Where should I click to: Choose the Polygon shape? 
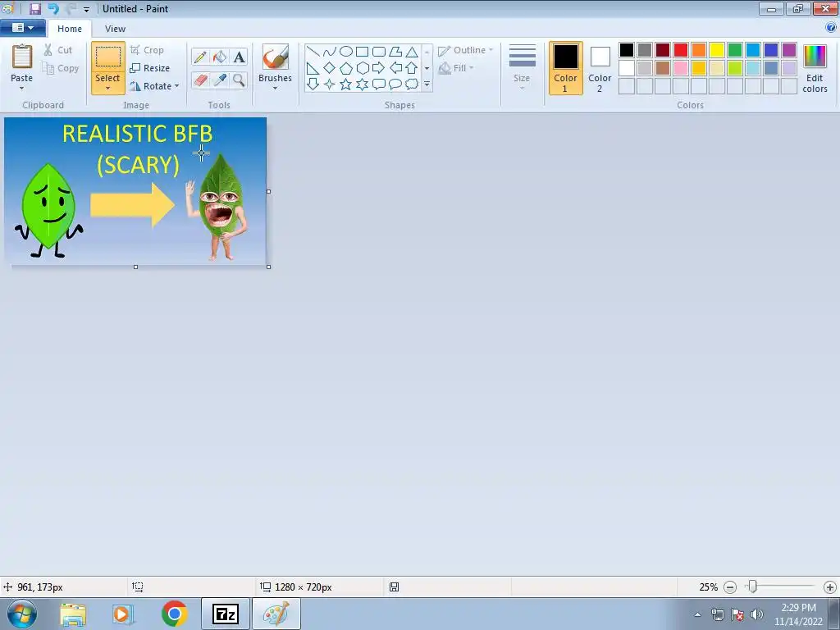[x=395, y=52]
